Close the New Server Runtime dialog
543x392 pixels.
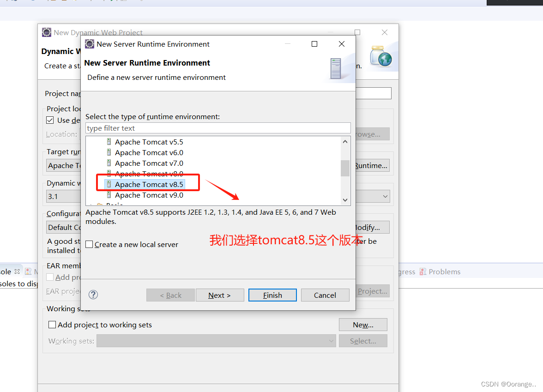pos(342,44)
